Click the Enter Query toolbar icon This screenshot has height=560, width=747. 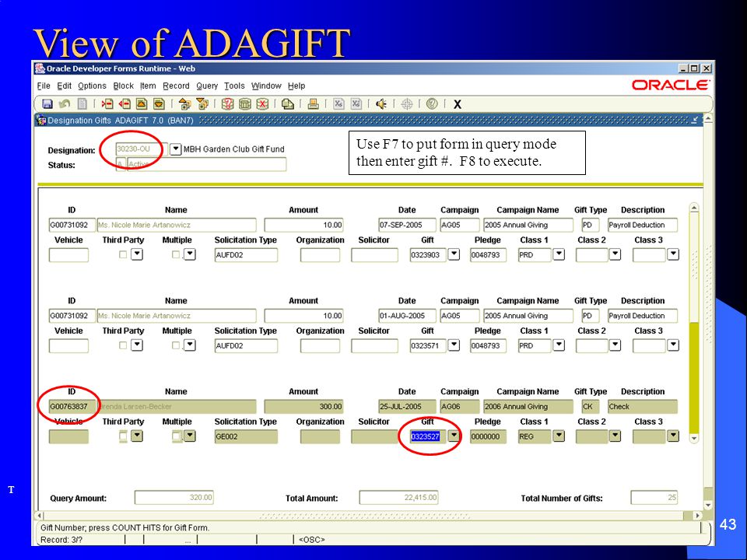(228, 103)
